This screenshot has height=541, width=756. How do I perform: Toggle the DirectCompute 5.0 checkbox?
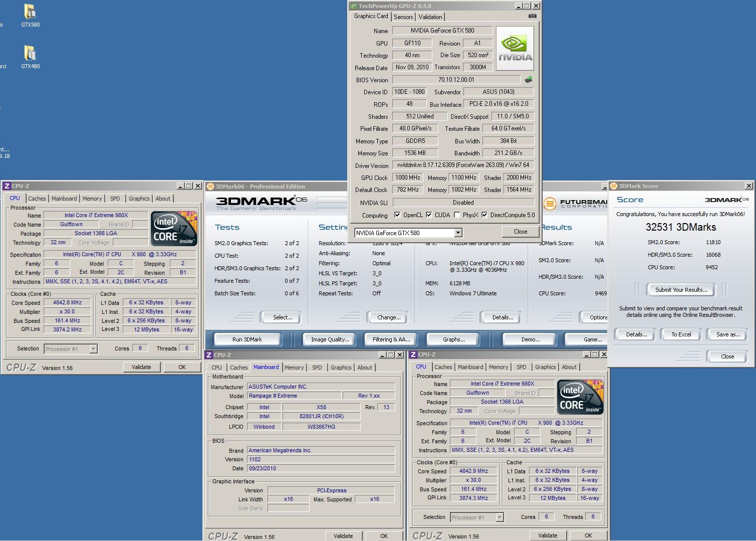pos(484,215)
